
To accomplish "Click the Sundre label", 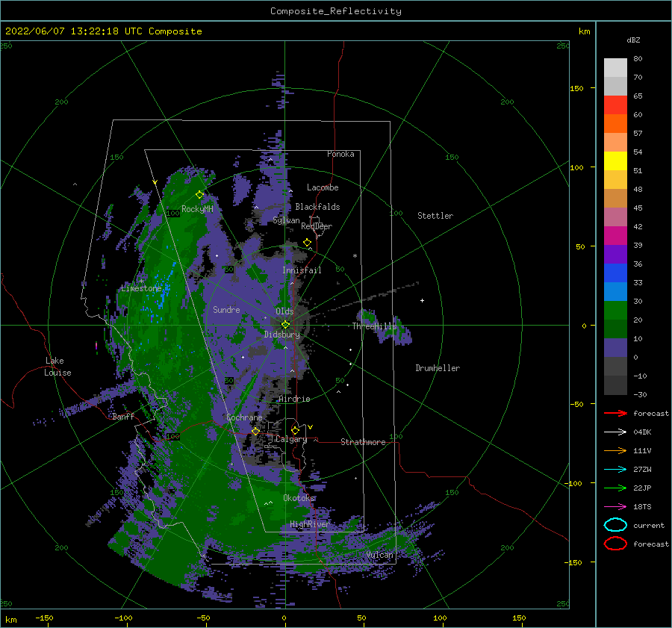I will tap(226, 309).
